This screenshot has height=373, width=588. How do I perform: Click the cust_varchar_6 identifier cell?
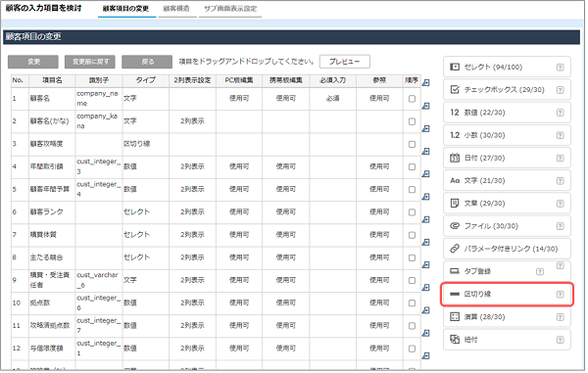(x=99, y=280)
